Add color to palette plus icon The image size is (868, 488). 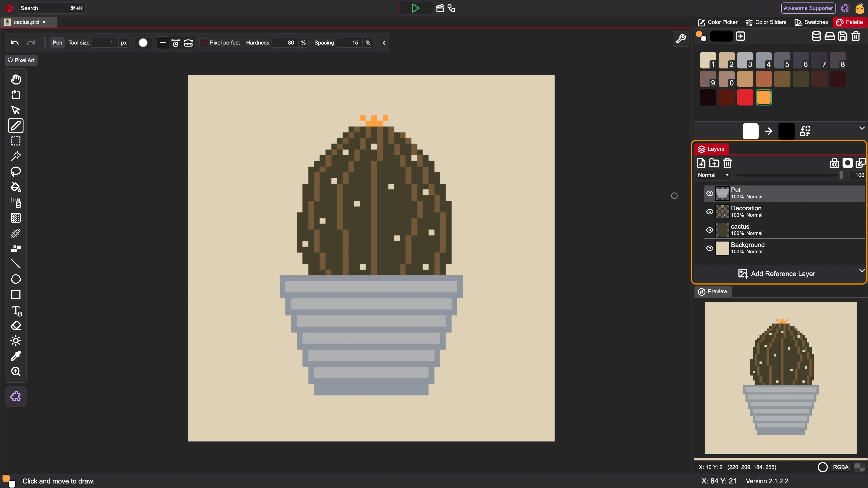[740, 36]
